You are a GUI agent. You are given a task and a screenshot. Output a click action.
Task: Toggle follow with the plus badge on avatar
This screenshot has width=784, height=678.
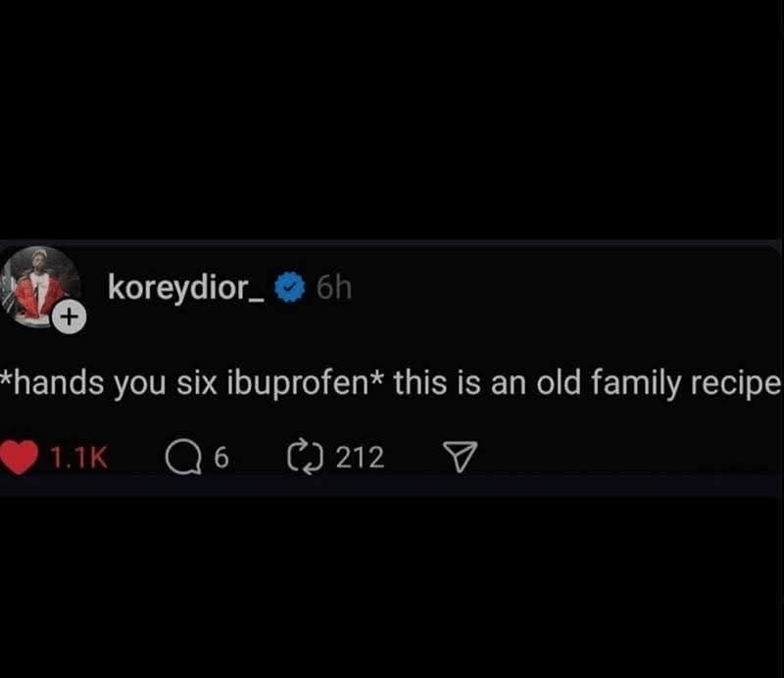[x=67, y=316]
